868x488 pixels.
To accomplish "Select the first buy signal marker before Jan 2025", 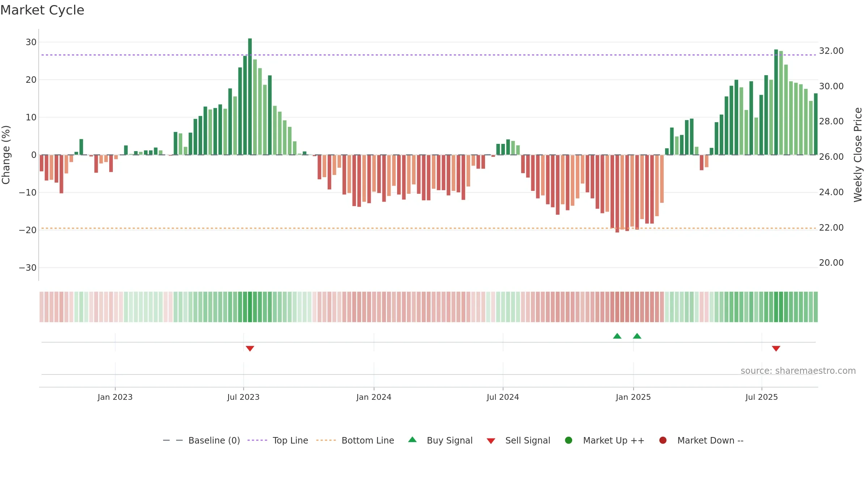I will 617,336.
